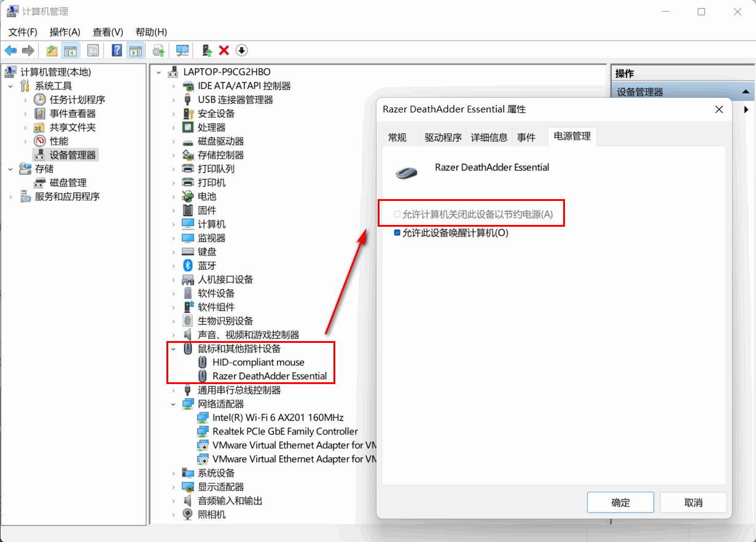The height and width of the screenshot is (542, 756).
Task: Collapse the LAPTOP-P9CG2HBO root node
Action: point(159,72)
